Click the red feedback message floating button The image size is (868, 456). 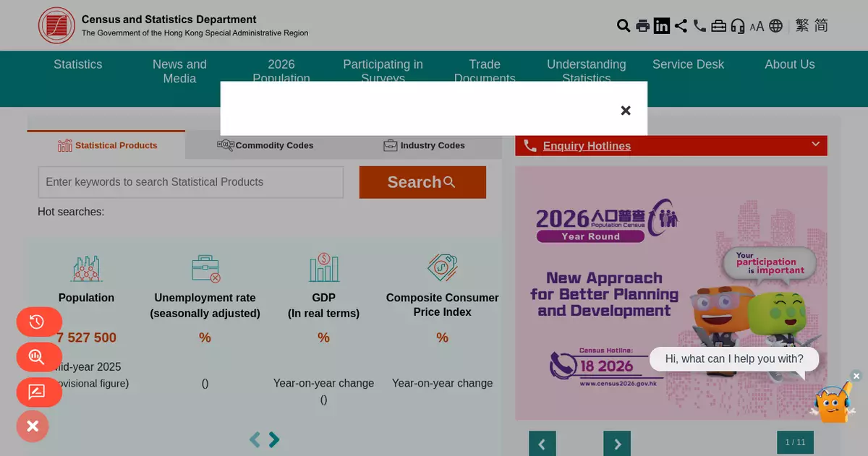[39, 392]
